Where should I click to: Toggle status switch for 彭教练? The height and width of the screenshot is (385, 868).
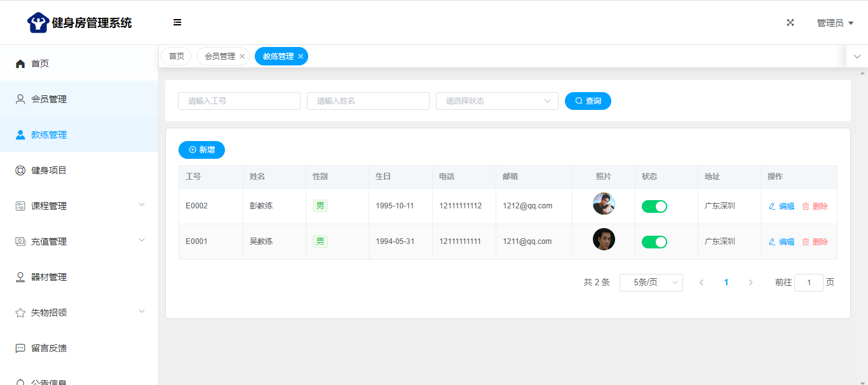(x=654, y=206)
